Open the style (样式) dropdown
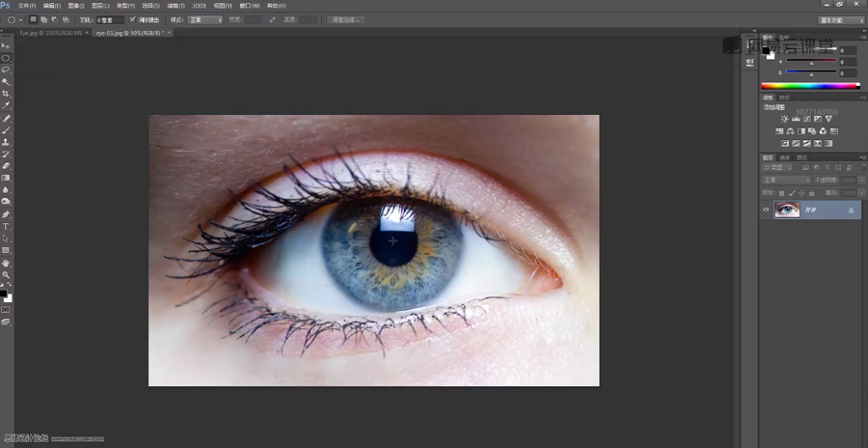The height and width of the screenshot is (448, 868). tap(205, 19)
